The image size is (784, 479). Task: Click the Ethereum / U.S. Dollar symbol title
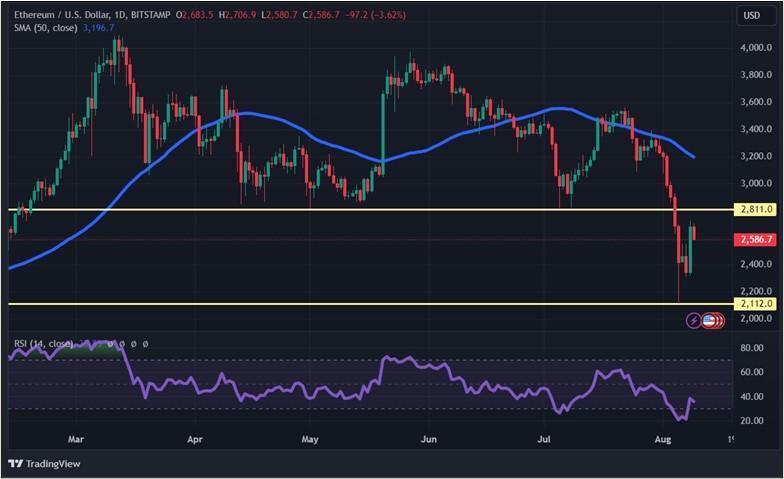point(60,15)
